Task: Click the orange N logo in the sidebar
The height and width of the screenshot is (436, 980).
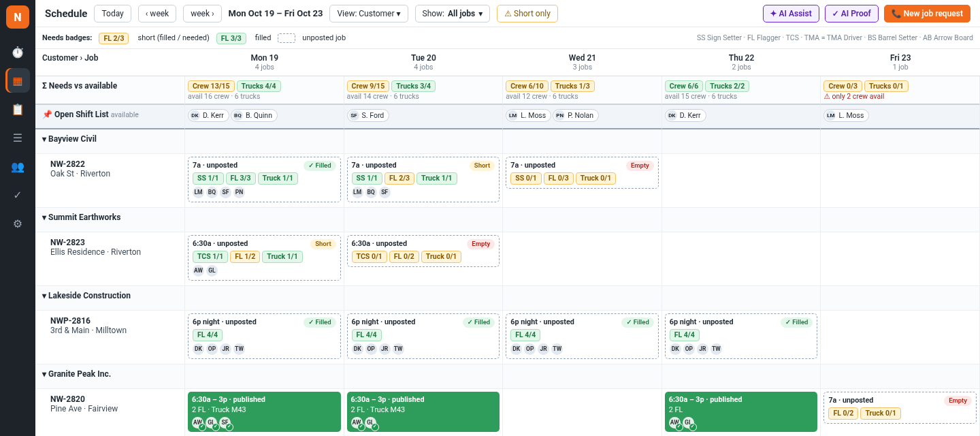Action: [18, 17]
